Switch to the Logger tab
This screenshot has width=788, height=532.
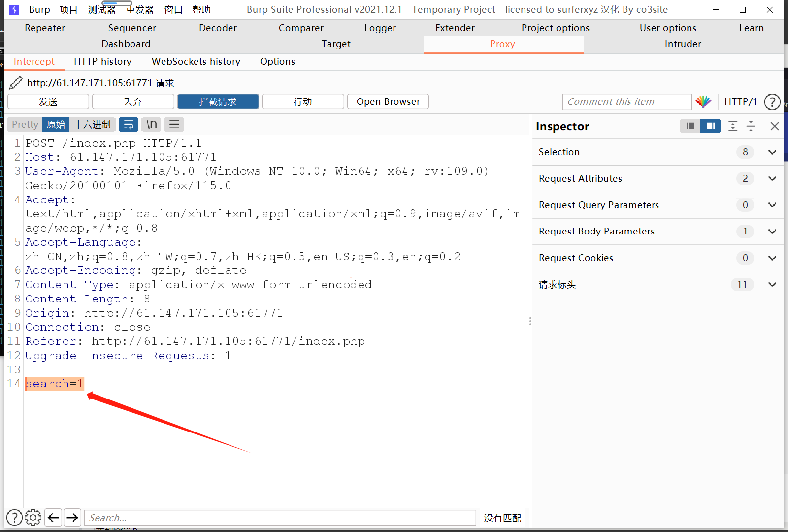point(380,28)
